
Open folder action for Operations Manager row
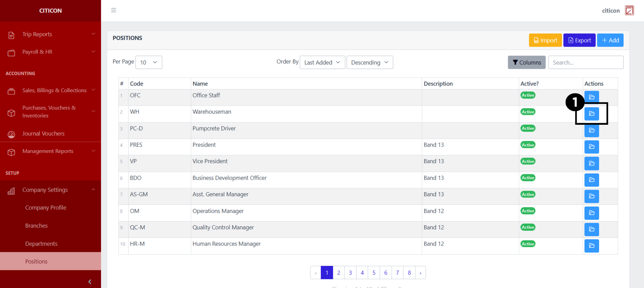click(x=592, y=213)
